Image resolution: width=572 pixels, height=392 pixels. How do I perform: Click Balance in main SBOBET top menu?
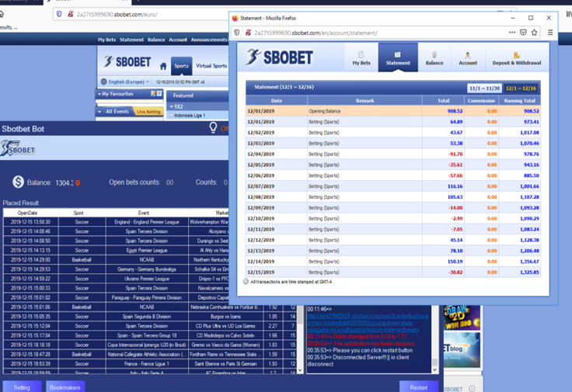(156, 40)
